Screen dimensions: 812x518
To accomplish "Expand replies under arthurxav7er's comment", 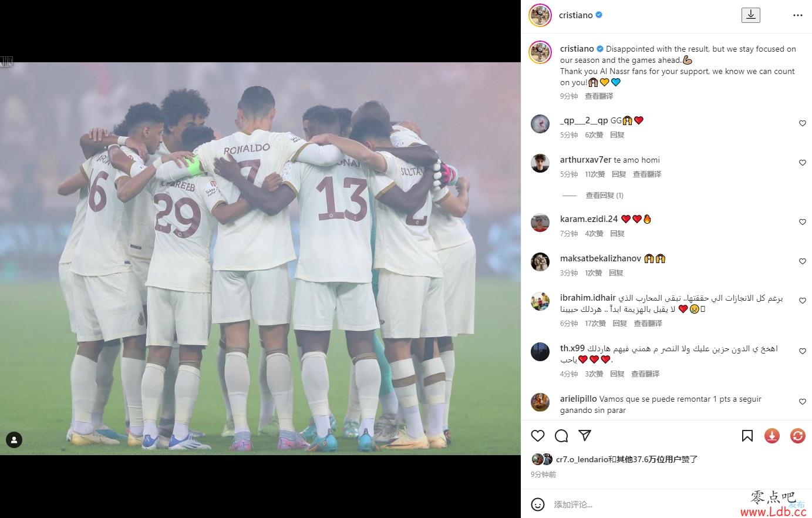I will point(604,196).
